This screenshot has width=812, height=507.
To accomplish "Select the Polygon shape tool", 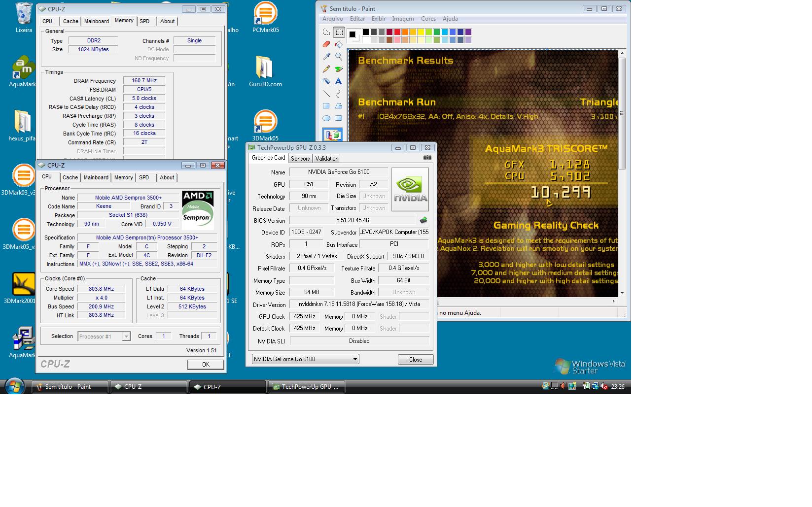I will pyautogui.click(x=339, y=106).
